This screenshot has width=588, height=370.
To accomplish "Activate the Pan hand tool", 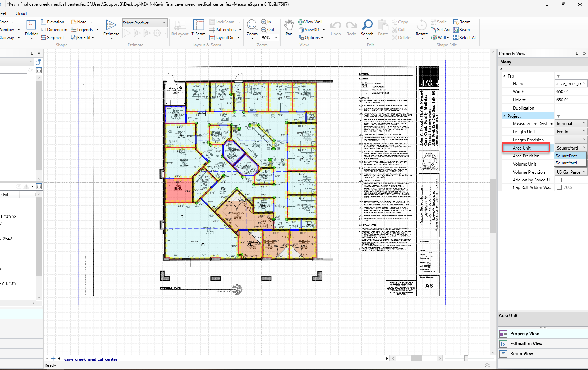I will click(x=289, y=28).
